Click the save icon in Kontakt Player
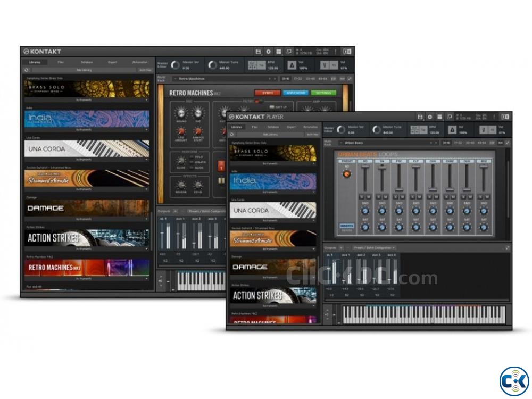This screenshot has height=399, width=532. click(420, 117)
